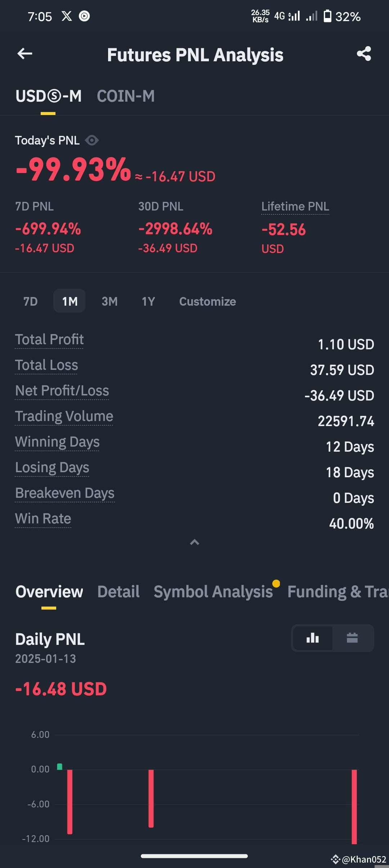Tap the battery icon in status bar
Image resolution: width=389 pixels, height=868 pixels.
(327, 16)
